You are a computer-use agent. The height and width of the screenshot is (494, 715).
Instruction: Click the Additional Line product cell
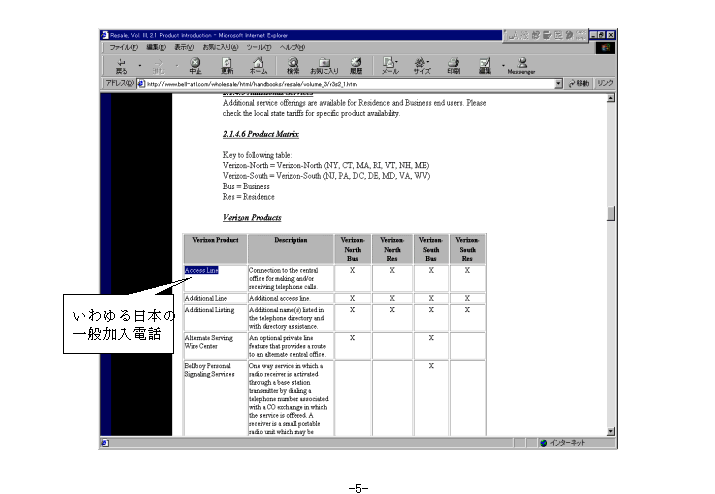tap(215, 298)
